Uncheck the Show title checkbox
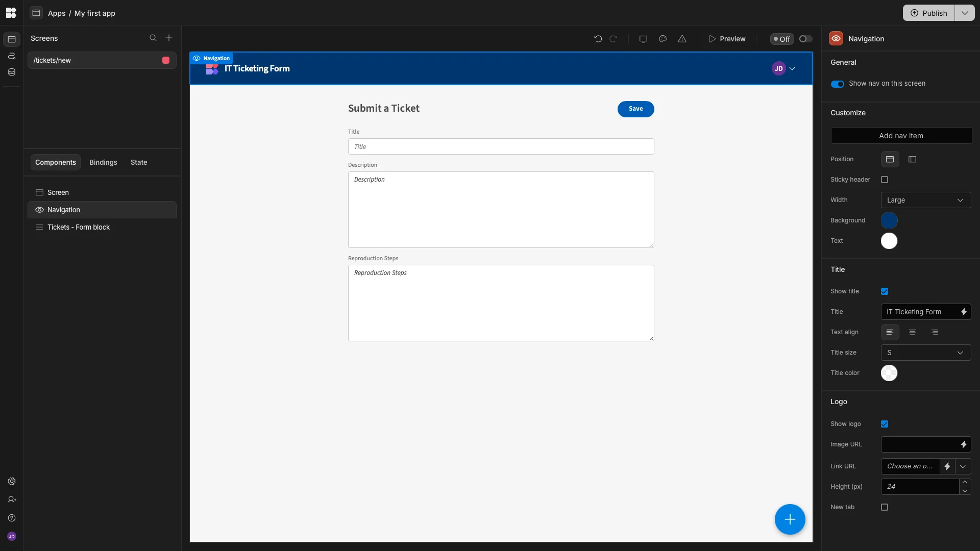 [x=885, y=291]
